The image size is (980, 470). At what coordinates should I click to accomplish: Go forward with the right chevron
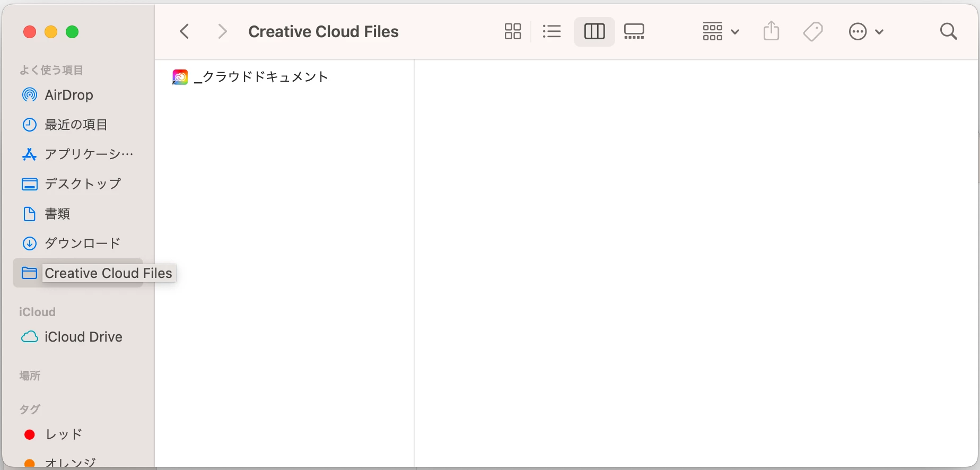[x=223, y=32]
